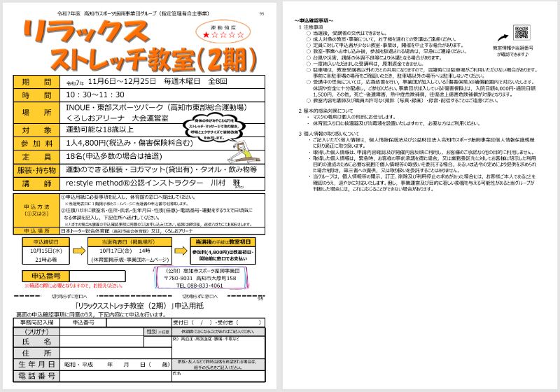Click the 生年月日 date entry row
The image size is (560, 392).
pos(115,364)
